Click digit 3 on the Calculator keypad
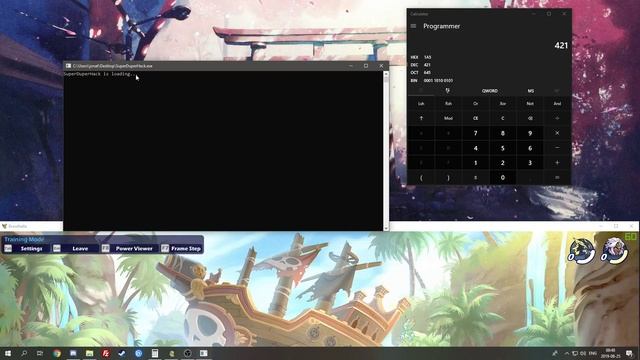 point(530,162)
